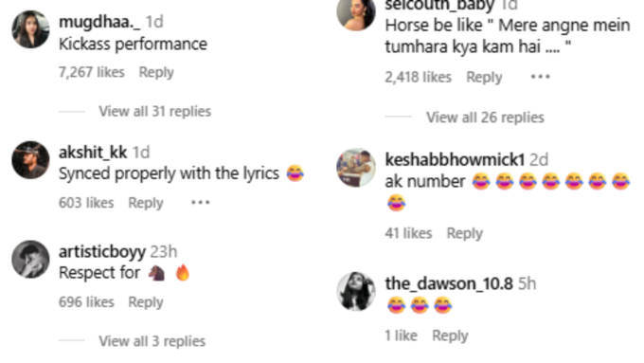This screenshot has width=644, height=363.
Task: Open more options on Horse be like comment
Action: [540, 77]
